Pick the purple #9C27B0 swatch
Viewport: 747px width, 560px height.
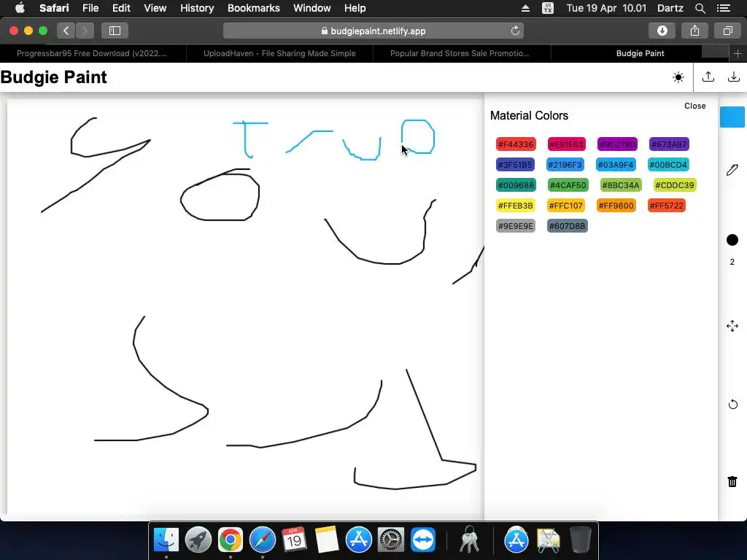pos(617,144)
